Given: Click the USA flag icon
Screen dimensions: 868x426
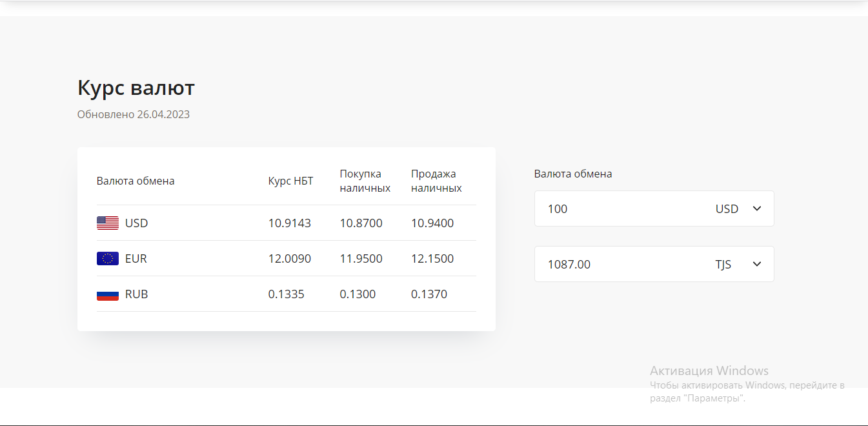Looking at the screenshot, I should 108,223.
